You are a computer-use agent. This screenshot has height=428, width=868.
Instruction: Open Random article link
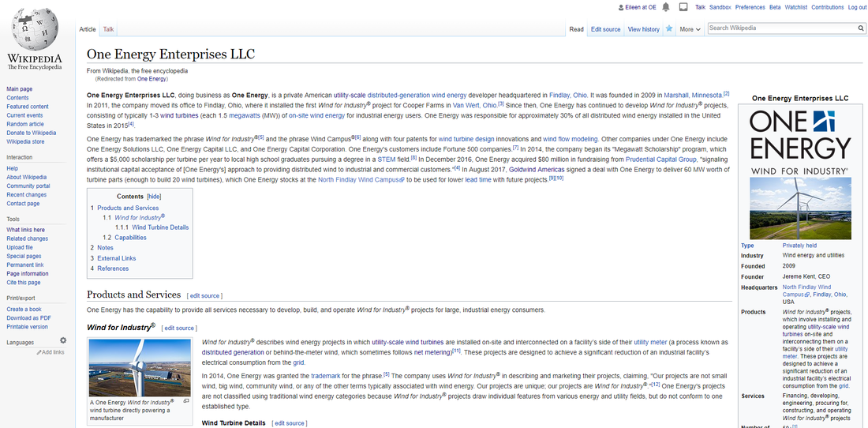tap(25, 124)
